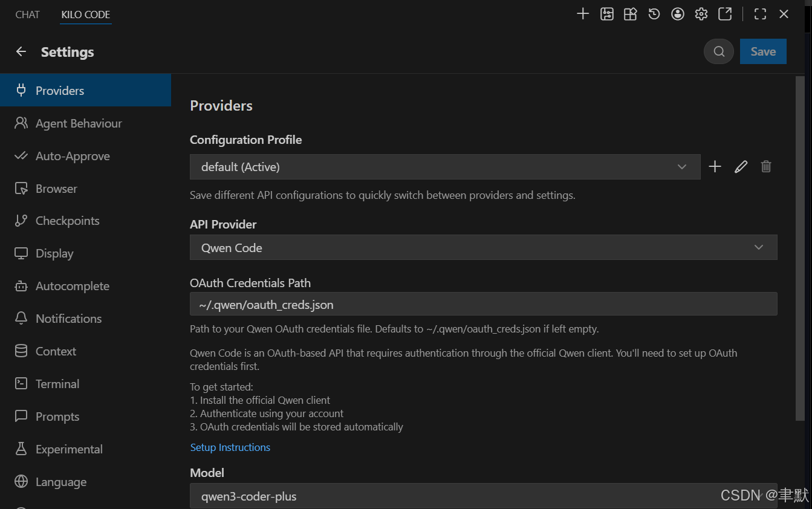This screenshot has width=812, height=509.
Task: Rename profile using the pencil icon
Action: (741, 167)
